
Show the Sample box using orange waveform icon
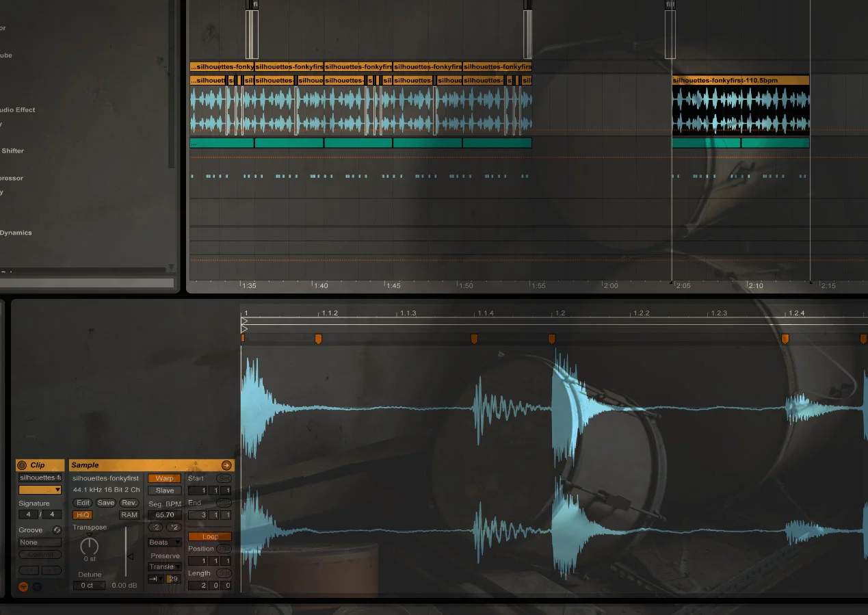23,586
